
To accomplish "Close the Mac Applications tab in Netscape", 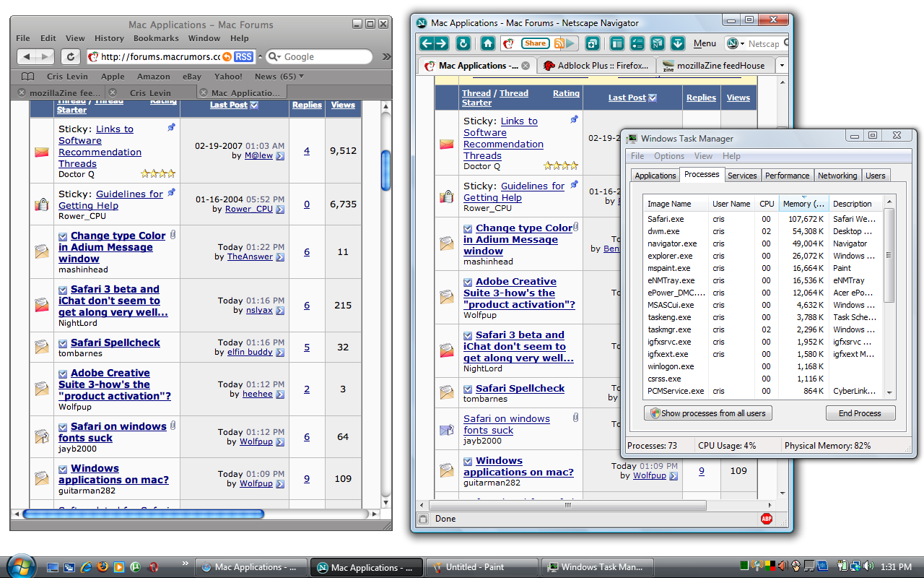I will (526, 66).
